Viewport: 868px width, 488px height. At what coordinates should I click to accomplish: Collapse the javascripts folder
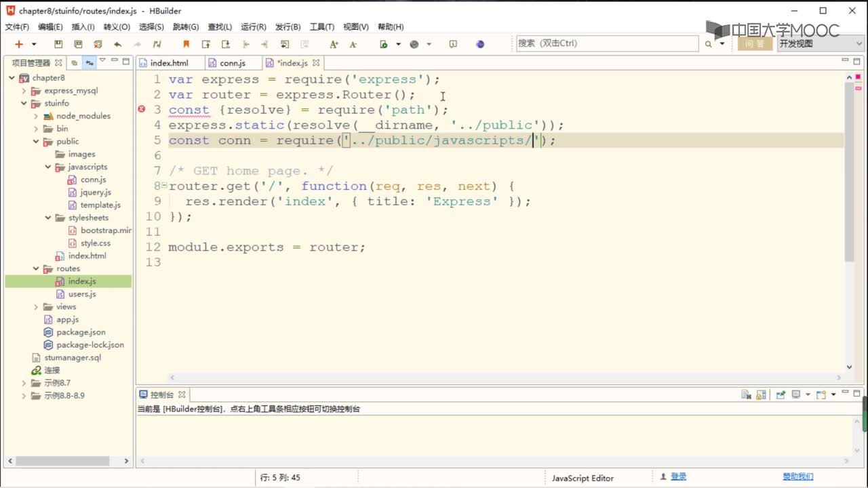click(x=48, y=167)
